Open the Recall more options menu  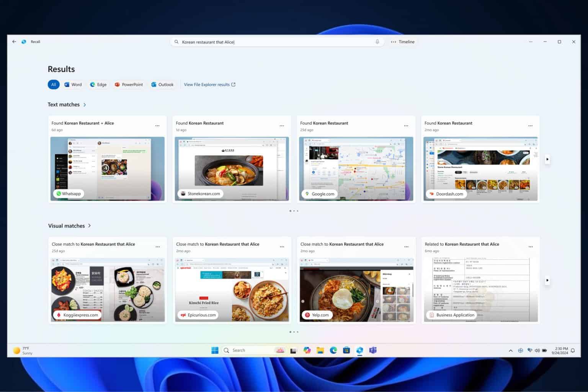531,42
